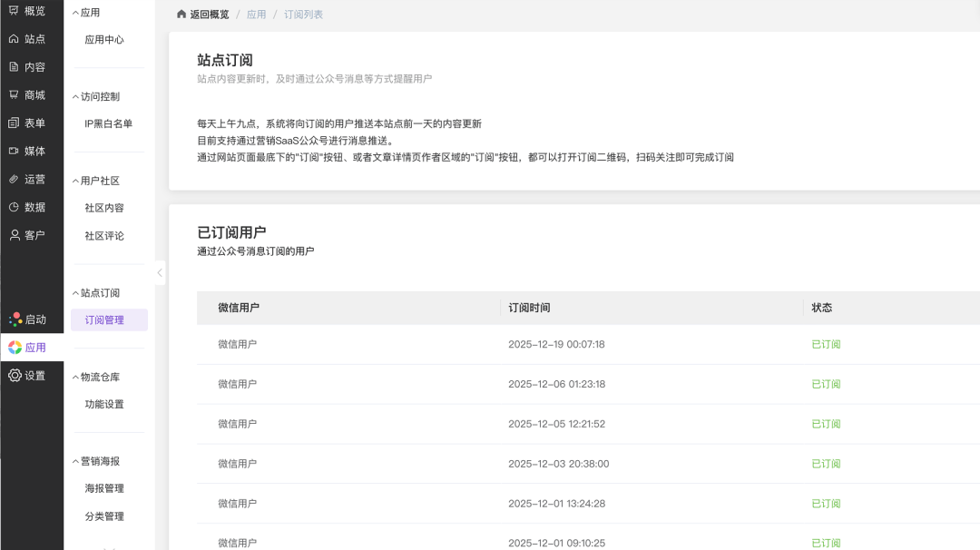This screenshot has height=550, width=980.
Task: Select subscription time 2025-12-01 09:10:25
Action: click(x=556, y=543)
